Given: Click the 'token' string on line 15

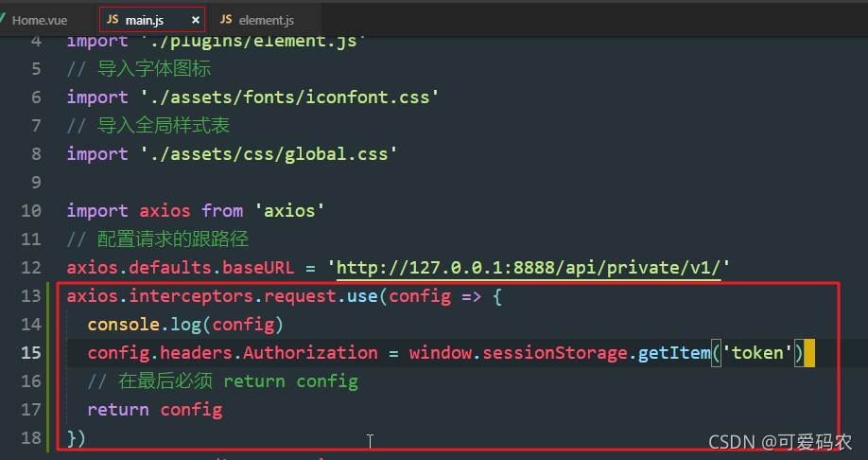Looking at the screenshot, I should (x=757, y=353).
